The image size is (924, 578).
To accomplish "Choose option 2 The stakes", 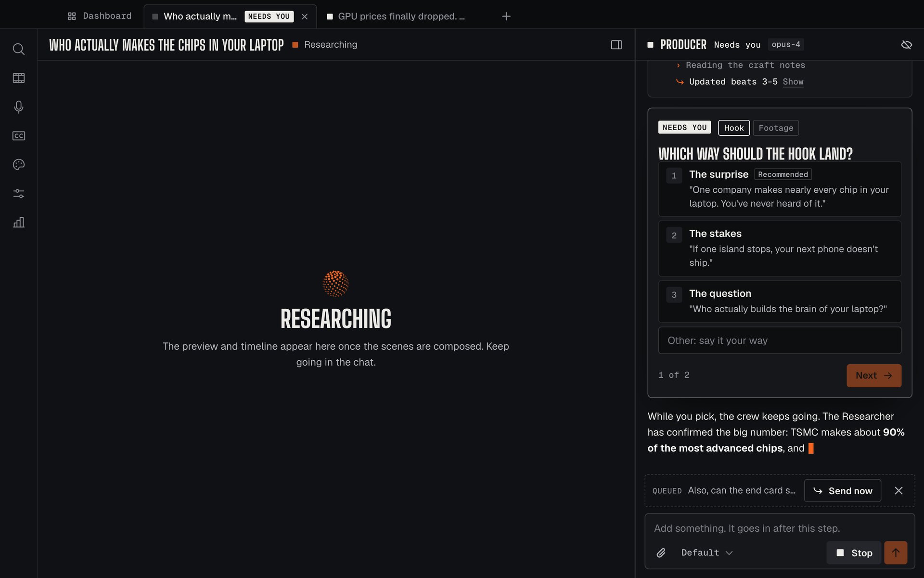I will click(780, 249).
